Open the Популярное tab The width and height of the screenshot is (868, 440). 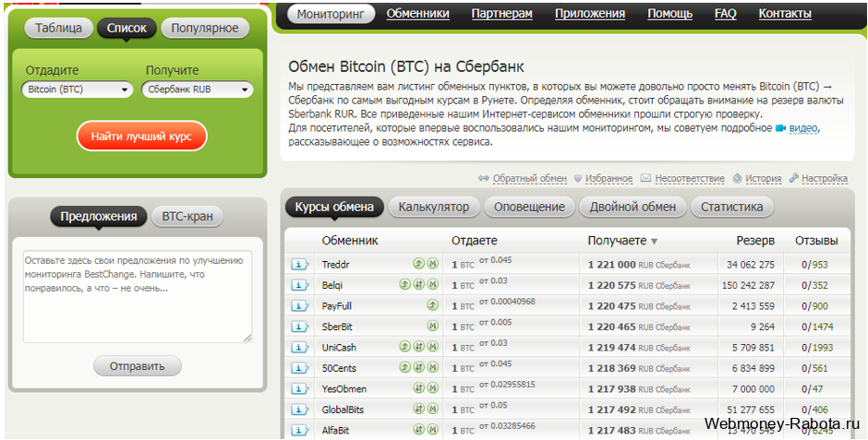[x=205, y=29]
